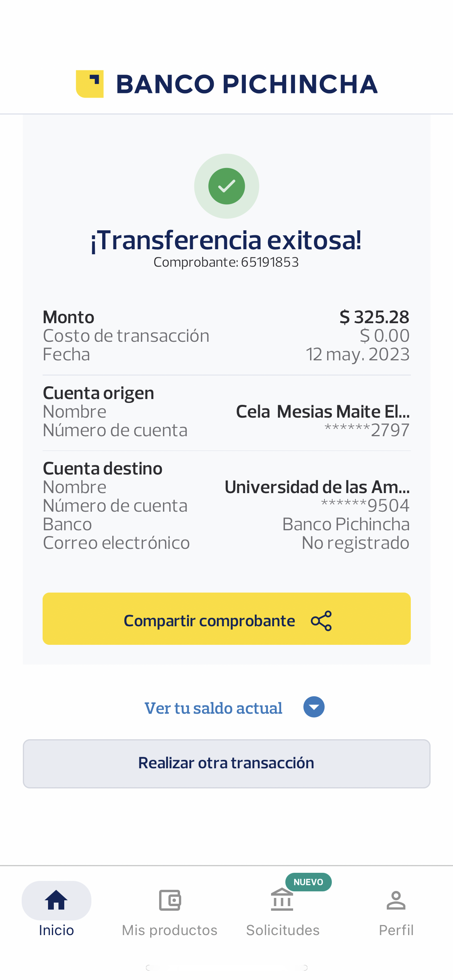Switch to the Mis productos tab label

[x=170, y=930]
